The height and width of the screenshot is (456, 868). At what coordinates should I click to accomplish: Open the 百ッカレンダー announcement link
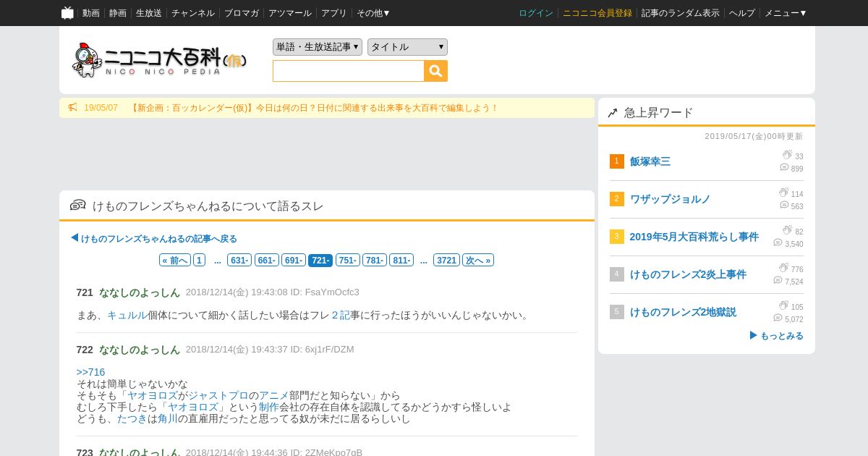(315, 108)
